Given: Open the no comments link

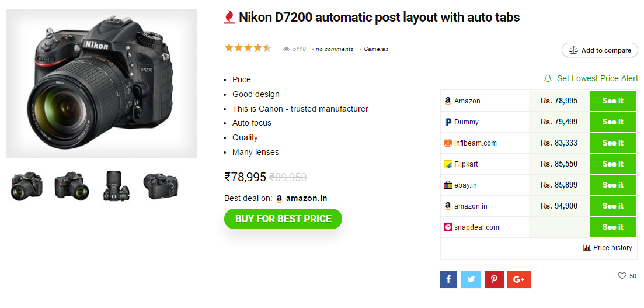Looking at the screenshot, I should (x=335, y=49).
